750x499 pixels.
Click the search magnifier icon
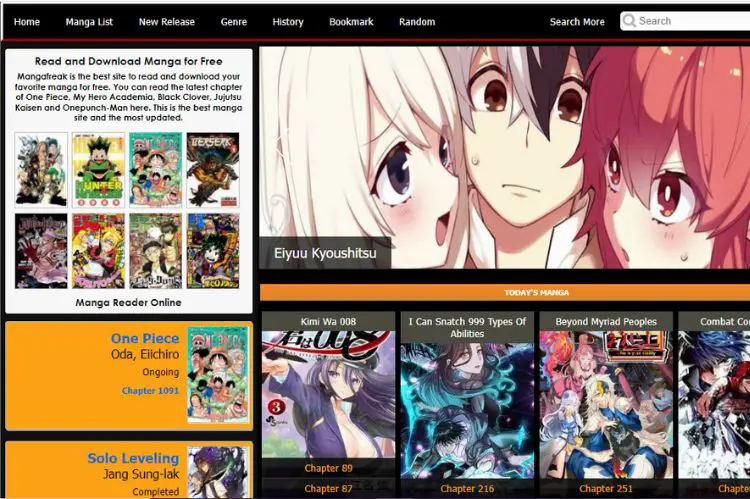tap(629, 21)
